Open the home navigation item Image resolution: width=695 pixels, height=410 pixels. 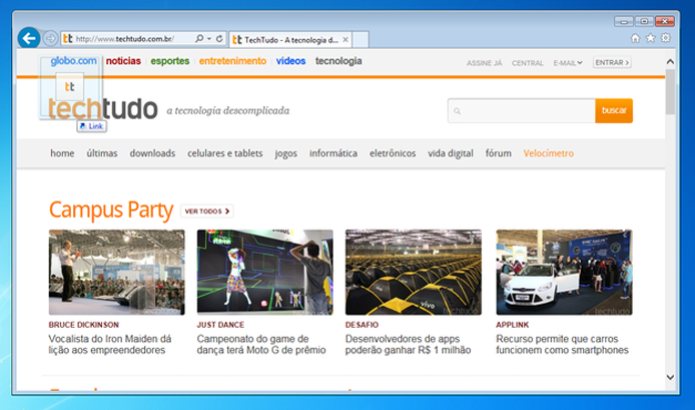[x=62, y=153]
